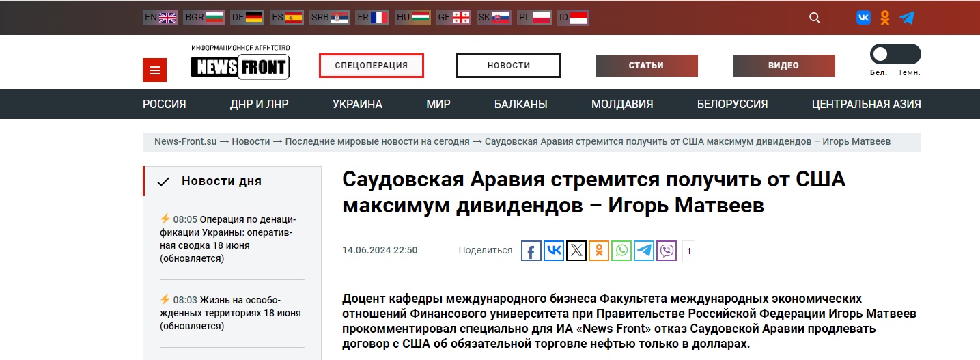Open the Telegram channel icon in header
This screenshot has height=360, width=980.
tap(907, 18)
